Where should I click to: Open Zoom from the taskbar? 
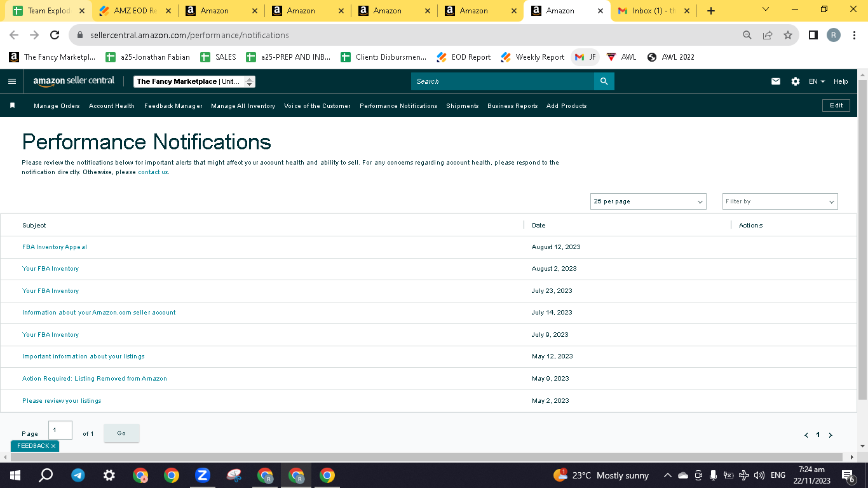tap(203, 475)
